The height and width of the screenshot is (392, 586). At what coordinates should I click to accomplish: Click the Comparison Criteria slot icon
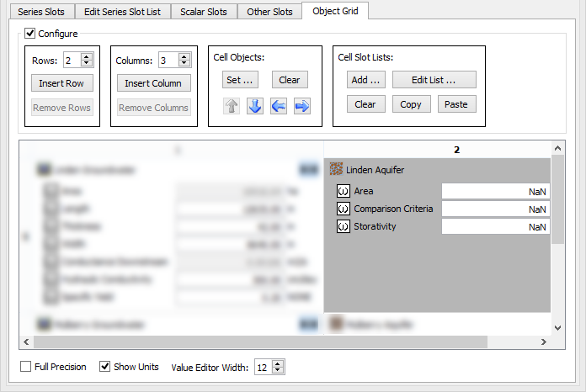pos(344,209)
